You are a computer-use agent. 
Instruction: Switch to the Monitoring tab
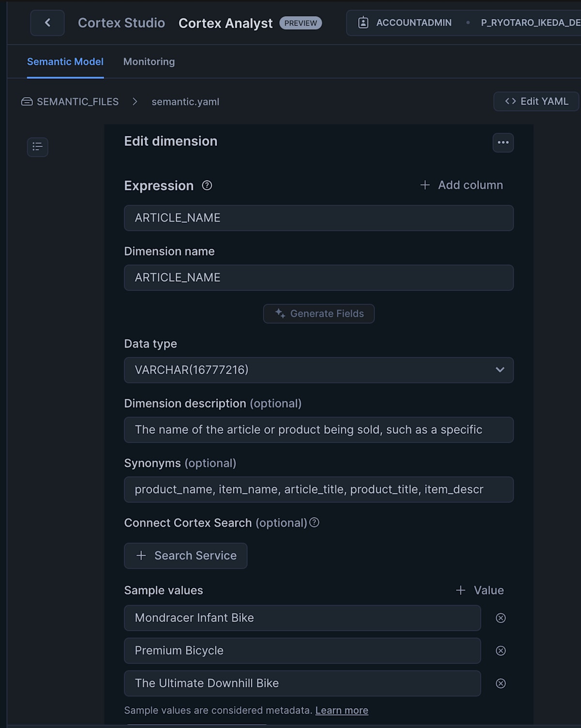[x=149, y=61]
